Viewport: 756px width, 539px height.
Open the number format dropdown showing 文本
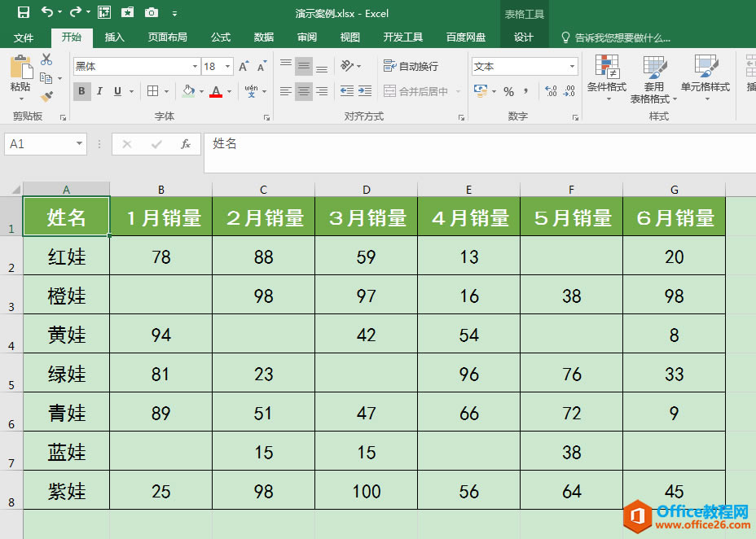[x=572, y=67]
